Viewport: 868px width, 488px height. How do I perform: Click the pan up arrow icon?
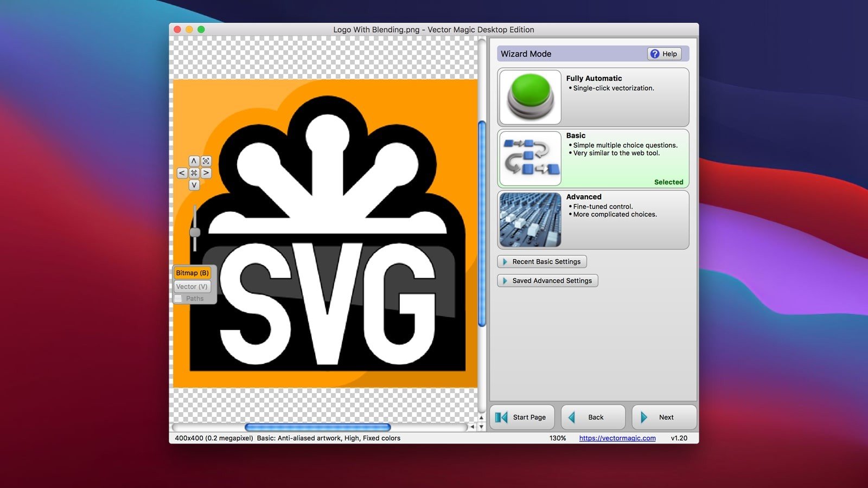click(194, 161)
